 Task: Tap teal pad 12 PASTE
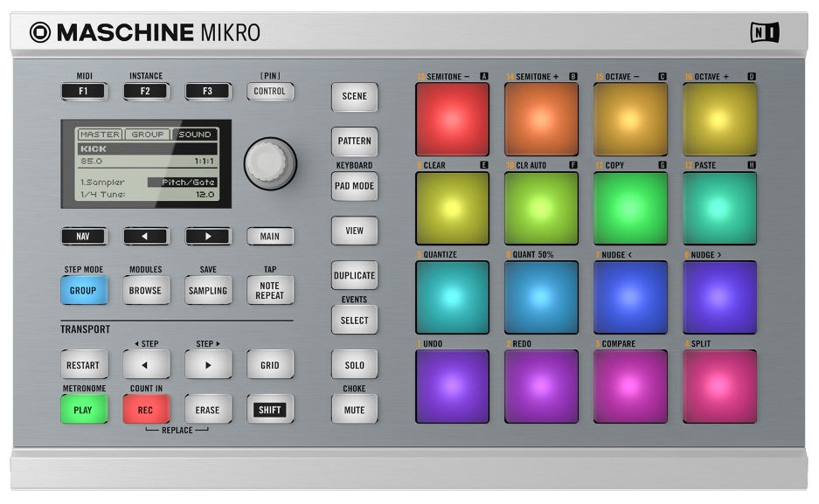pyautogui.click(x=719, y=208)
